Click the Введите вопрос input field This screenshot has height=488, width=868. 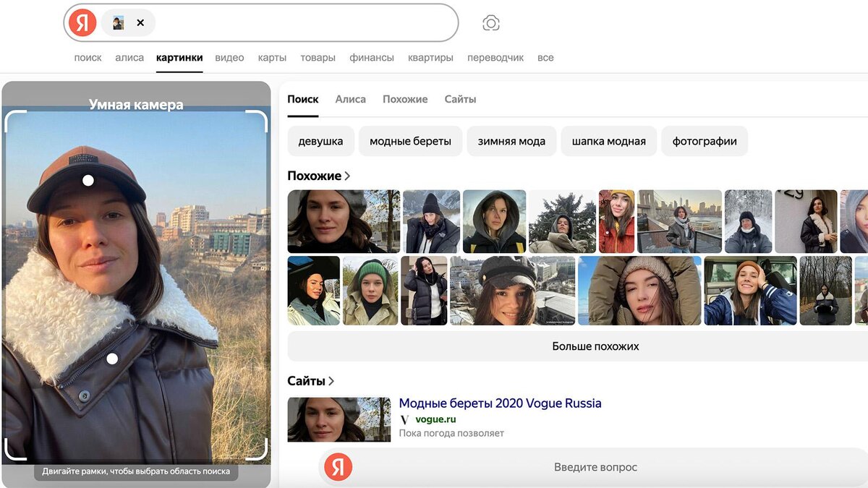[x=595, y=467]
